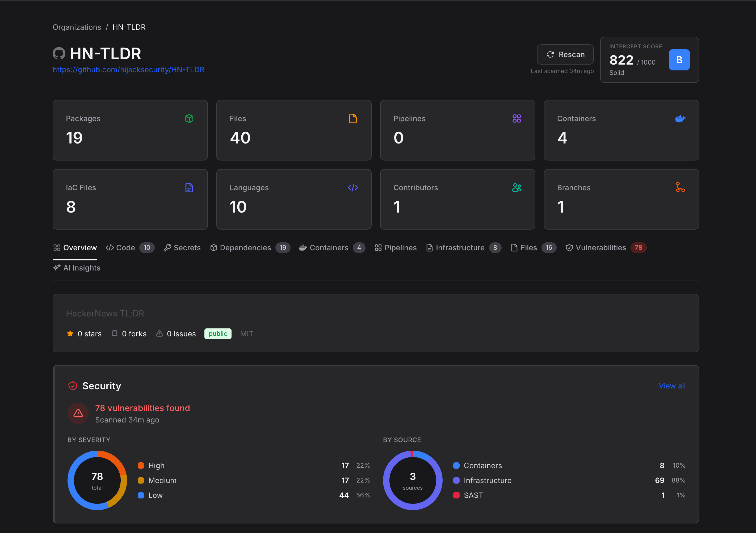Click the warning triangle near 78 vulnerabilities found

pyautogui.click(x=78, y=413)
